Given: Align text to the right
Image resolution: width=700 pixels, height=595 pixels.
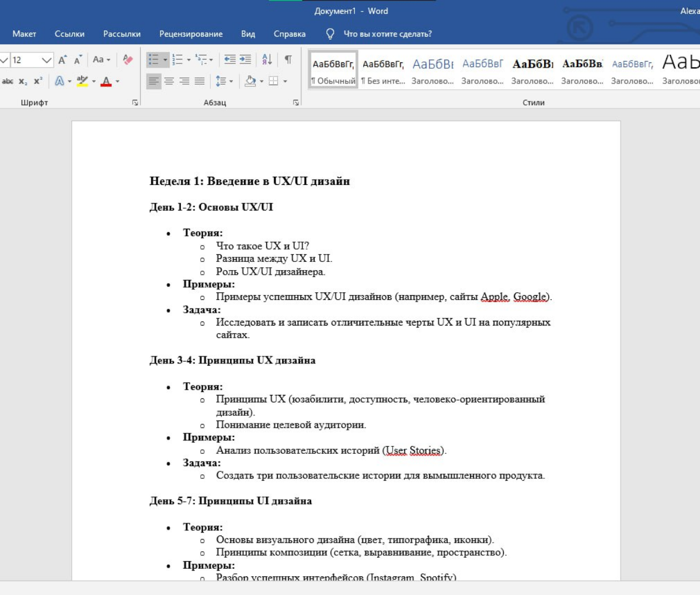Looking at the screenshot, I should coord(184,81).
